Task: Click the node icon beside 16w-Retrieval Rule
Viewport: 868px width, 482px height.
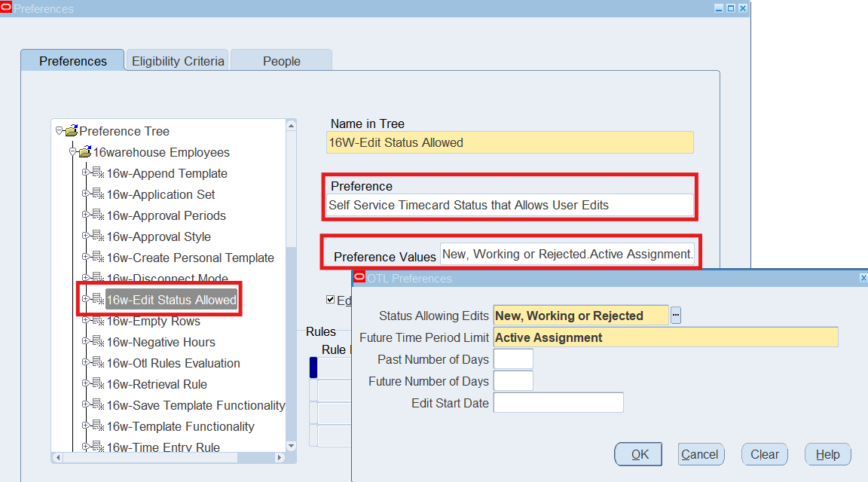Action: [98, 384]
